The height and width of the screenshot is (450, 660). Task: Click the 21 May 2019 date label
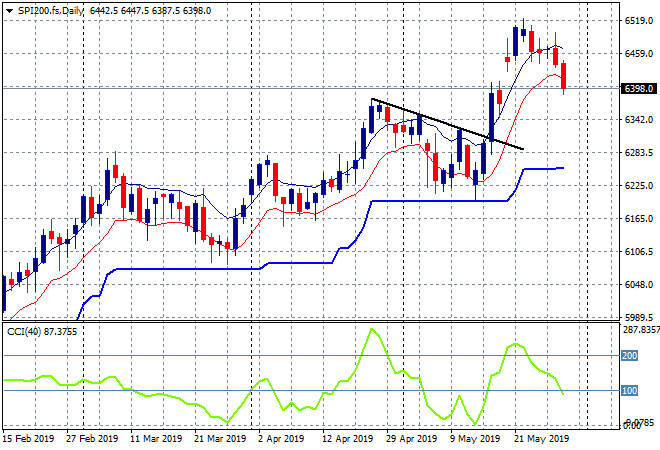click(x=541, y=439)
